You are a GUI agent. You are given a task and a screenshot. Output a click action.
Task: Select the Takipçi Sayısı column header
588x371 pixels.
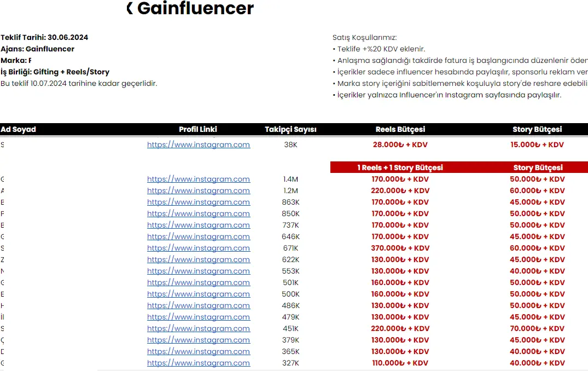(x=290, y=130)
